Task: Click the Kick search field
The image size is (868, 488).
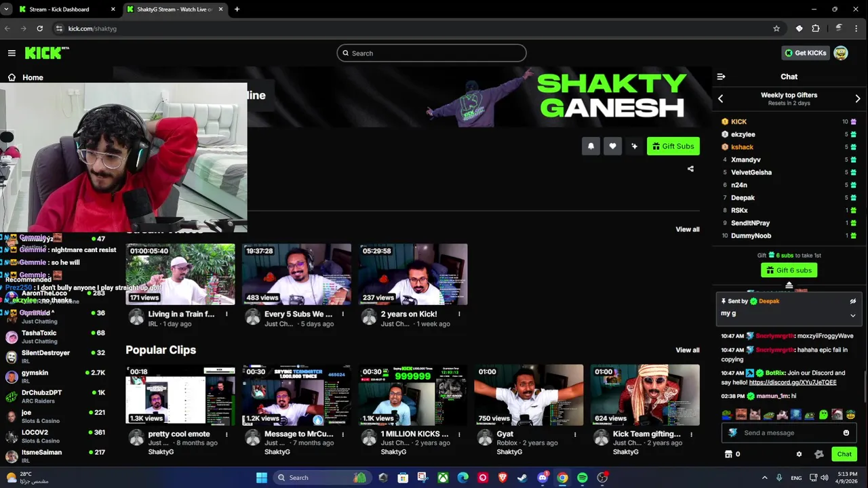Action: tap(431, 53)
